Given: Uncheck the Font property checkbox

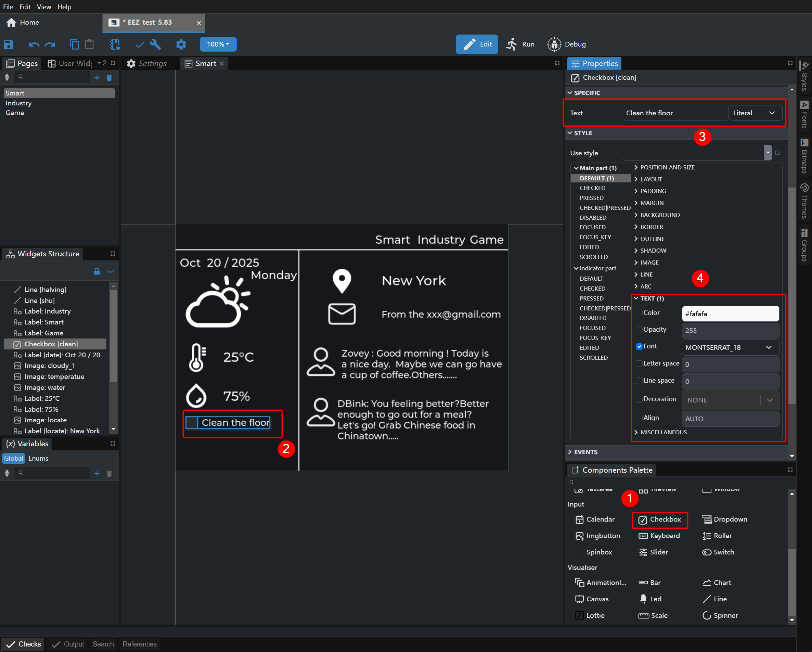Looking at the screenshot, I should pyautogui.click(x=639, y=346).
